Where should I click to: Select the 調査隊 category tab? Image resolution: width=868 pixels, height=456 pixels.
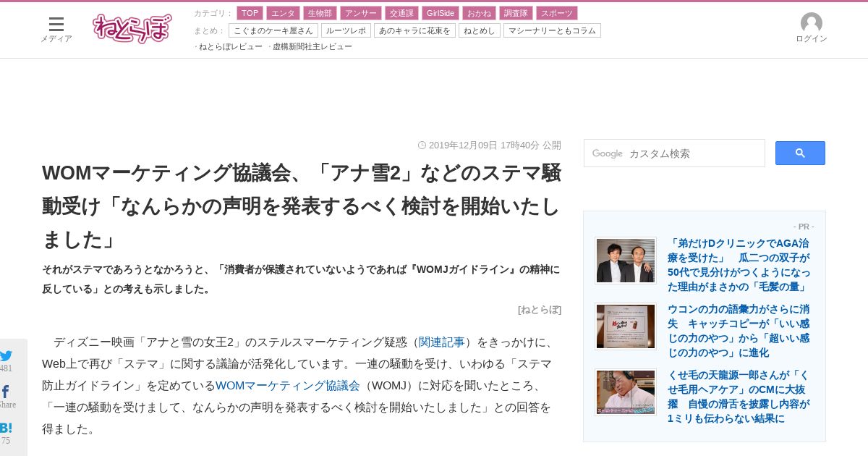tap(516, 13)
